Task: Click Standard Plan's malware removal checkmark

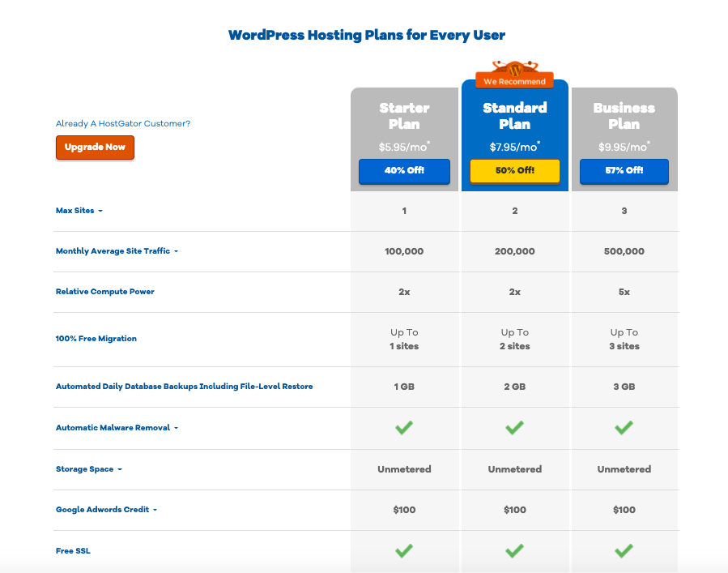Action: (515, 427)
